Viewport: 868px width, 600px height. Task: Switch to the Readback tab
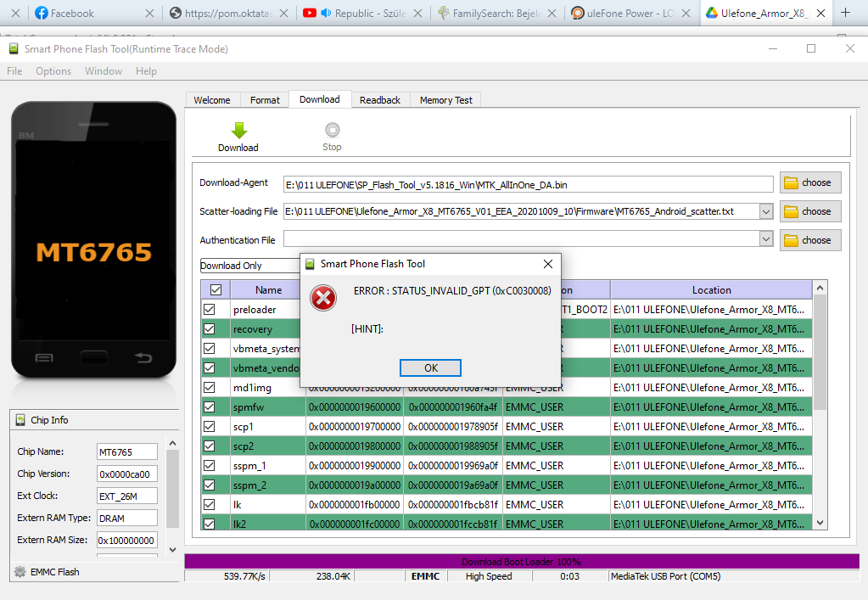point(380,100)
